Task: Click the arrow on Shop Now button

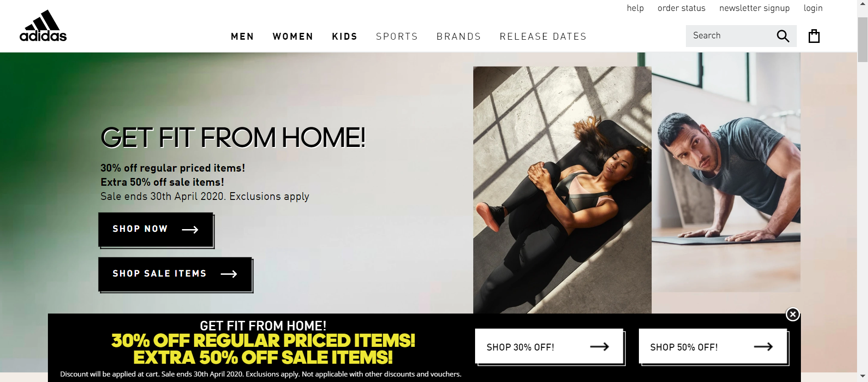Action: tap(190, 230)
